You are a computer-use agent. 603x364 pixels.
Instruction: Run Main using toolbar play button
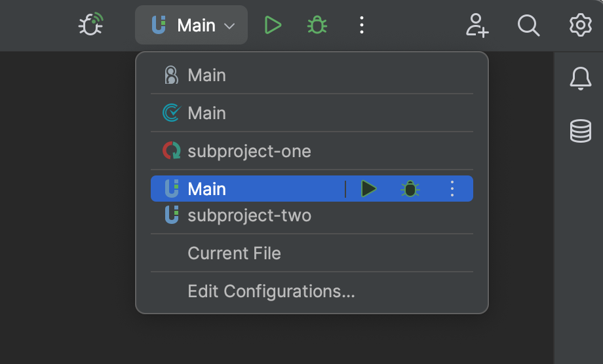click(272, 26)
